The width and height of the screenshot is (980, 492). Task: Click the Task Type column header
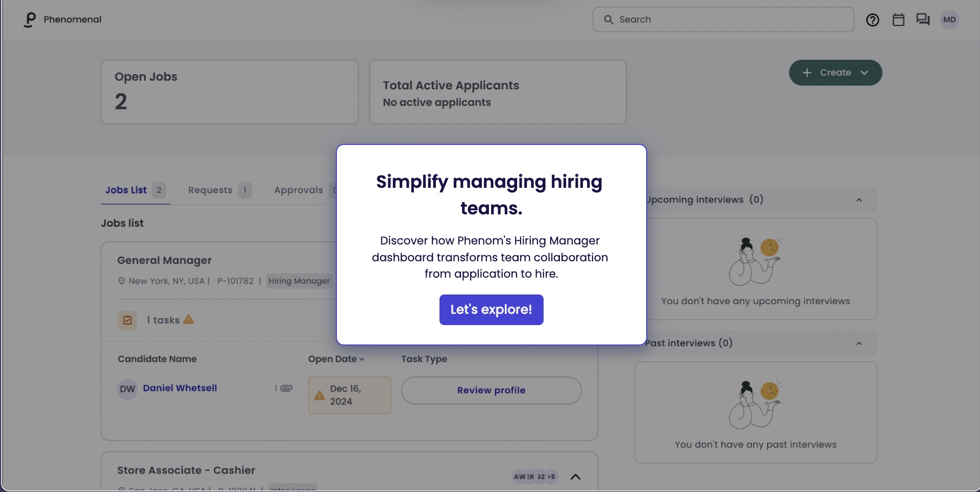(424, 359)
